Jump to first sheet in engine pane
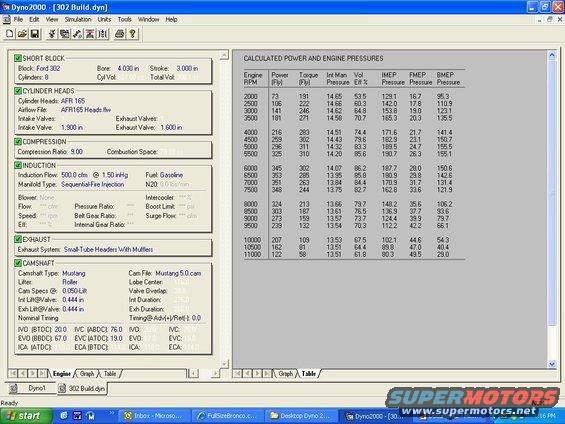The image size is (565, 424). [13, 374]
